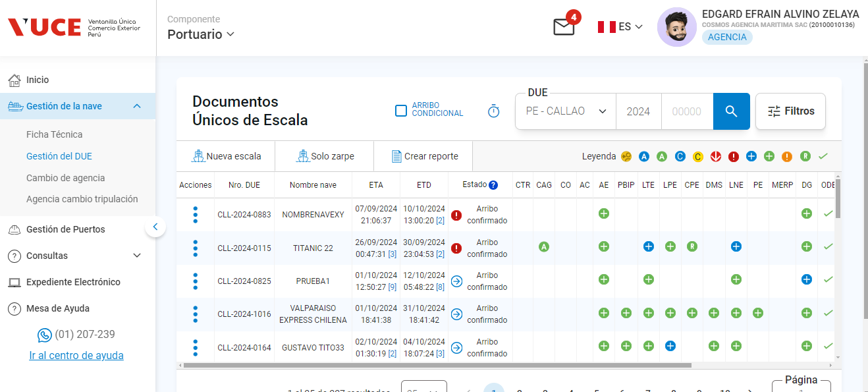The height and width of the screenshot is (392, 868).
Task: Collapse the sidebar with the arrow button
Action: [155, 227]
